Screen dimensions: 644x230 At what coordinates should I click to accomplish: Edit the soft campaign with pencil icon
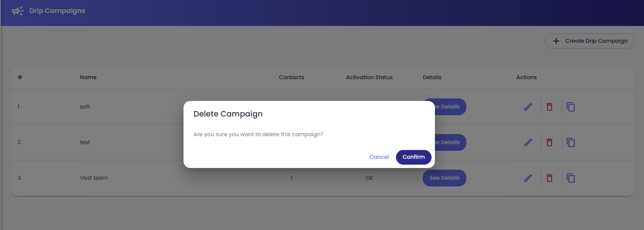click(x=528, y=107)
